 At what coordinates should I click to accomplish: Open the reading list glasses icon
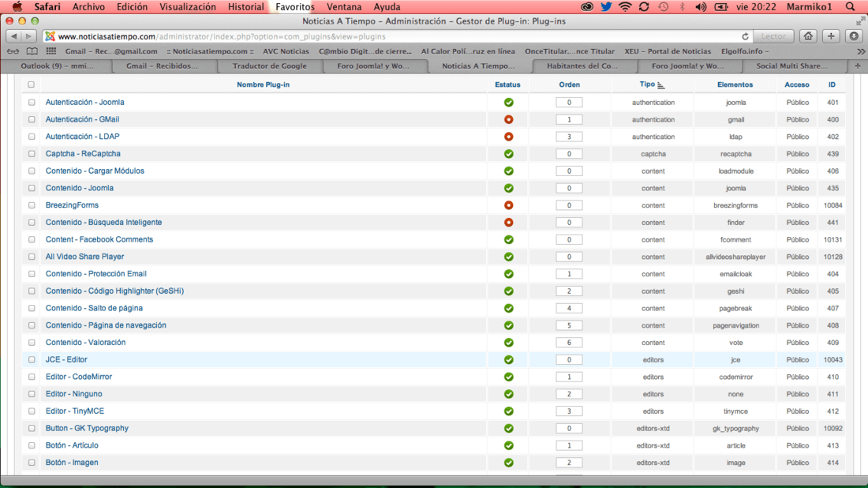pos(13,51)
